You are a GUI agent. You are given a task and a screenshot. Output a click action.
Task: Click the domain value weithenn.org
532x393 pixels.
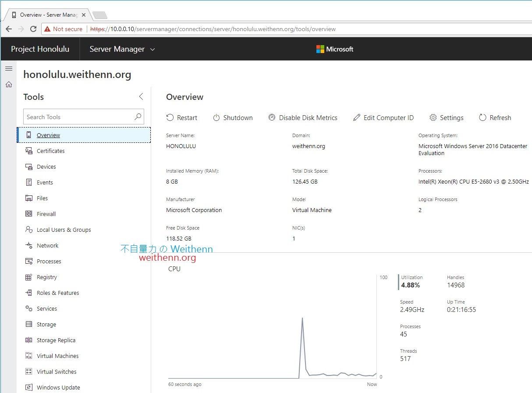309,146
